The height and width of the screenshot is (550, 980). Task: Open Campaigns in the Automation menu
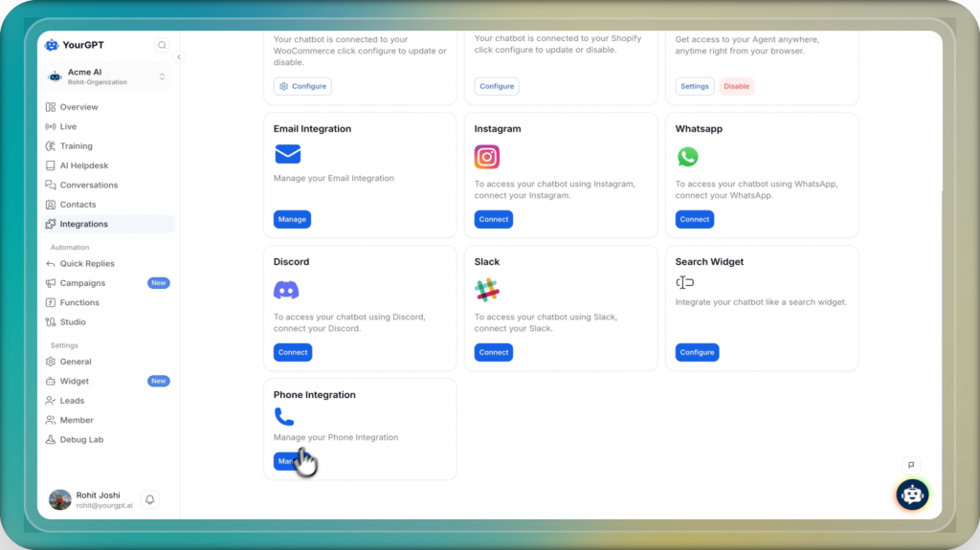click(82, 283)
